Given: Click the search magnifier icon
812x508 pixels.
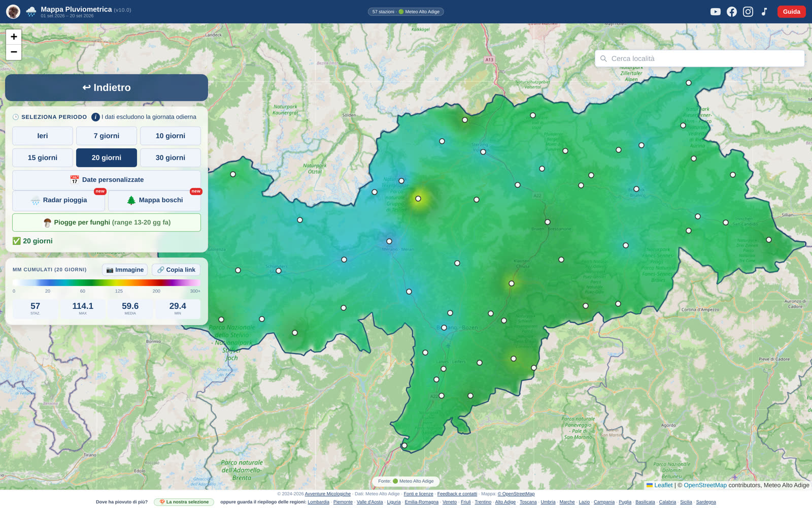Looking at the screenshot, I should pos(603,58).
